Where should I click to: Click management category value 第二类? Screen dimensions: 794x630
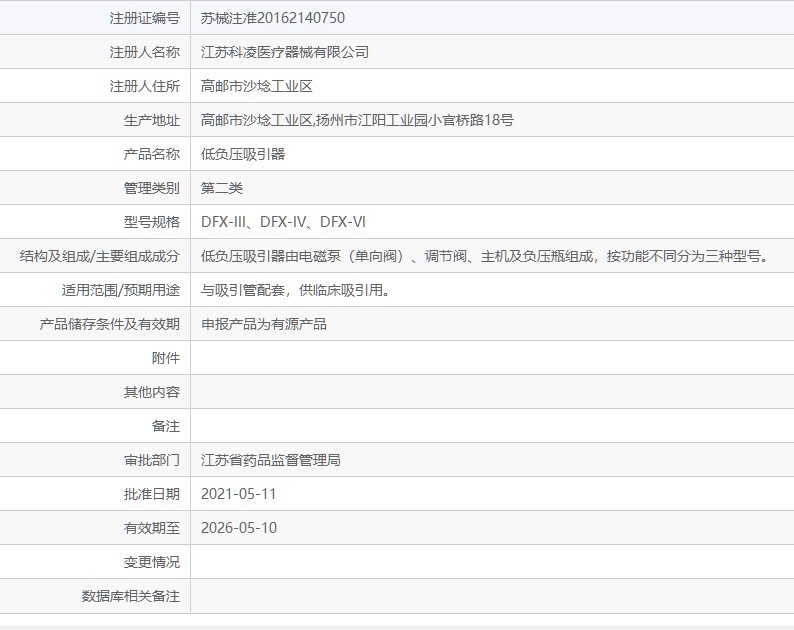221,188
